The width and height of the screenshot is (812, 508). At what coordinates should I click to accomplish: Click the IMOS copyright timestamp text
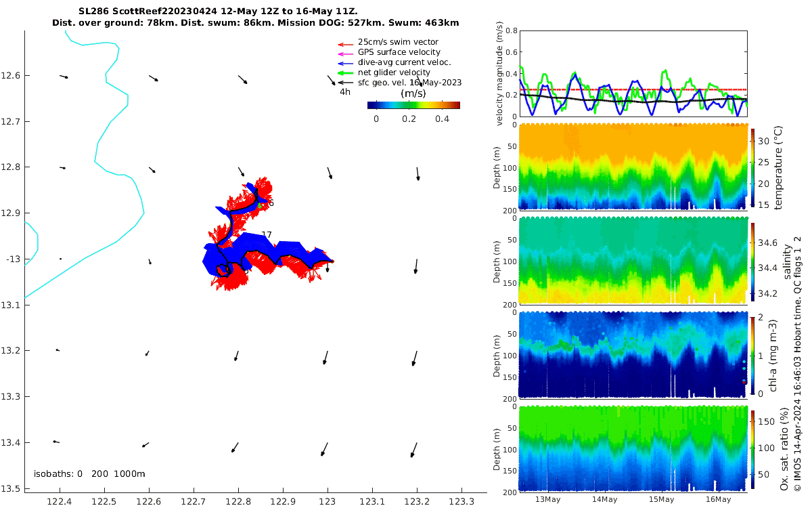coord(798,364)
